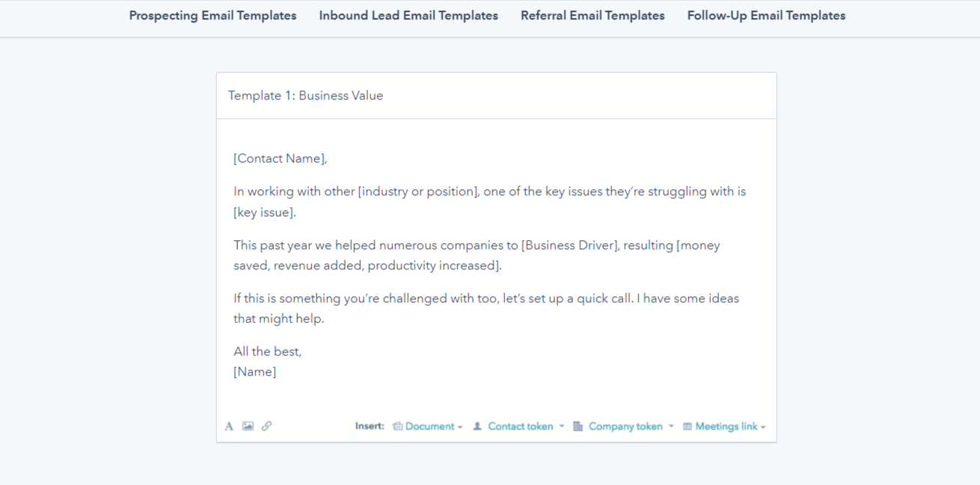The height and width of the screenshot is (485, 980).
Task: Expand the Contact token dropdown arrow
Action: coord(562,427)
